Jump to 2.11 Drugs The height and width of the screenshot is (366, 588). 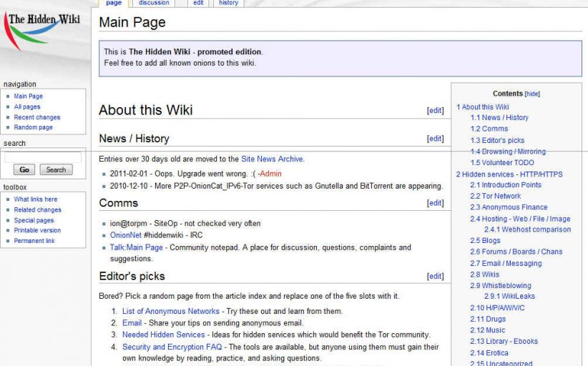pyautogui.click(x=488, y=319)
